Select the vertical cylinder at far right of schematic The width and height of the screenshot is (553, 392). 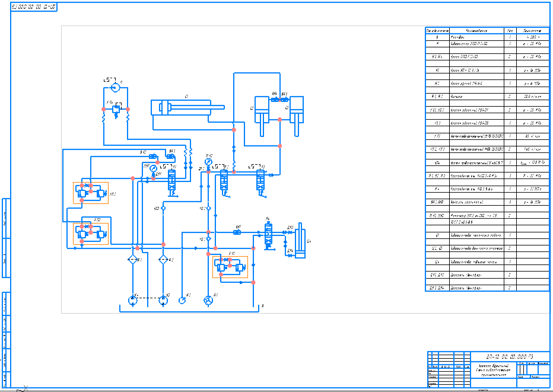coord(301,240)
